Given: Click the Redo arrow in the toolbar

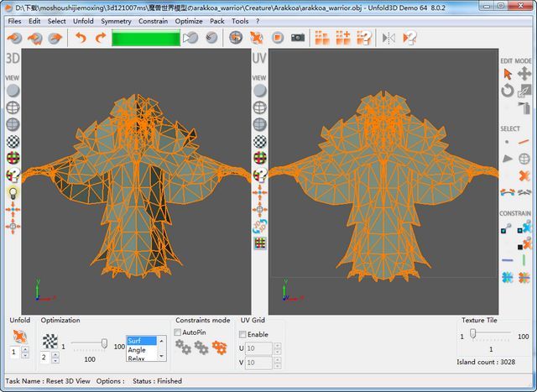Looking at the screenshot, I should [x=101, y=38].
